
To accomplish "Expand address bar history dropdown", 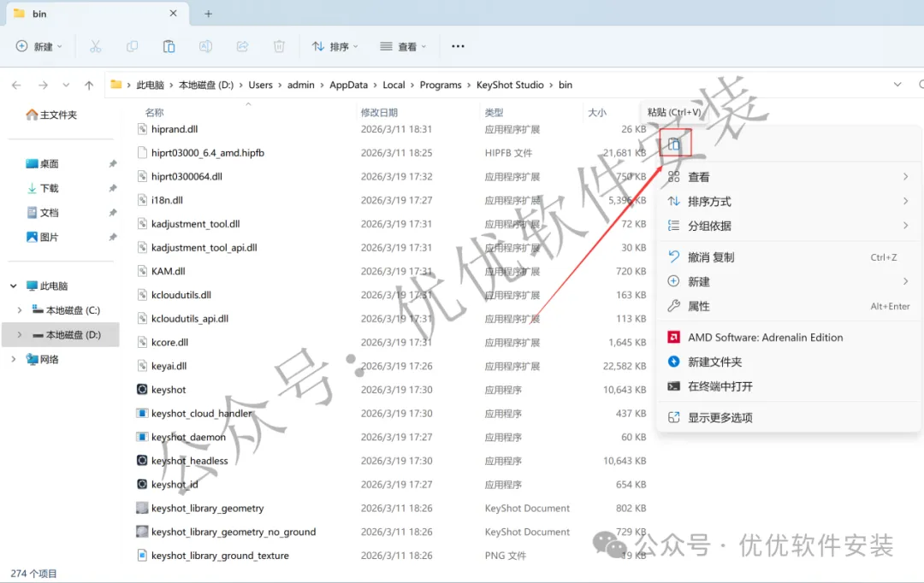I will (x=897, y=85).
